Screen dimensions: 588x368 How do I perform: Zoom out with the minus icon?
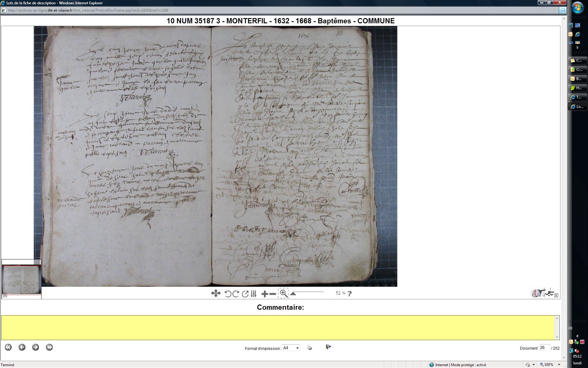point(273,294)
